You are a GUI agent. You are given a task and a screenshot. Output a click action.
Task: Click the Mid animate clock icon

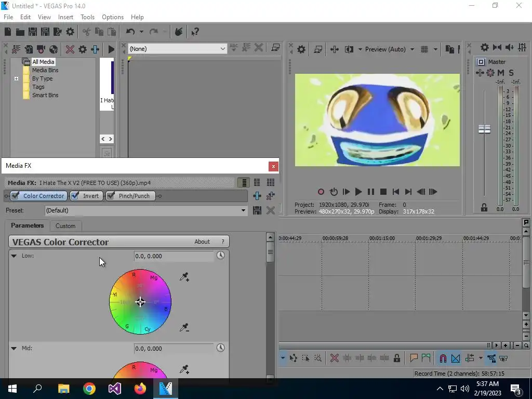(220, 348)
